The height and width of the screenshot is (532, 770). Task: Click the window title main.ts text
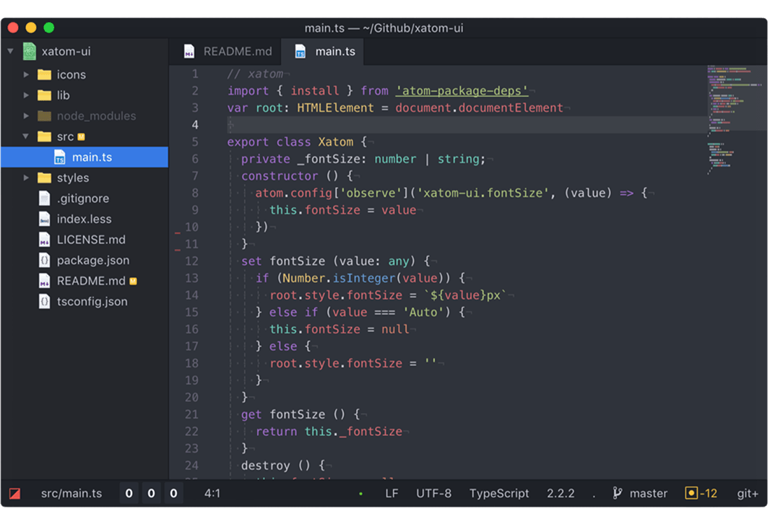pos(324,28)
